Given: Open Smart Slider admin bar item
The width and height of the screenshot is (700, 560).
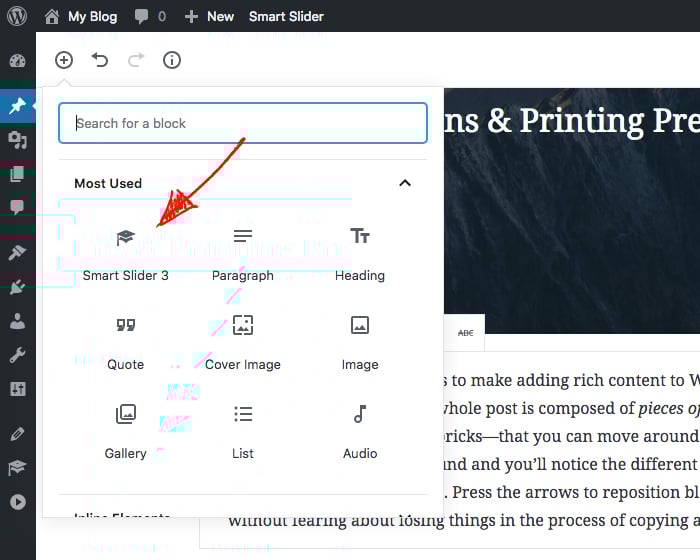Looking at the screenshot, I should point(286,17).
